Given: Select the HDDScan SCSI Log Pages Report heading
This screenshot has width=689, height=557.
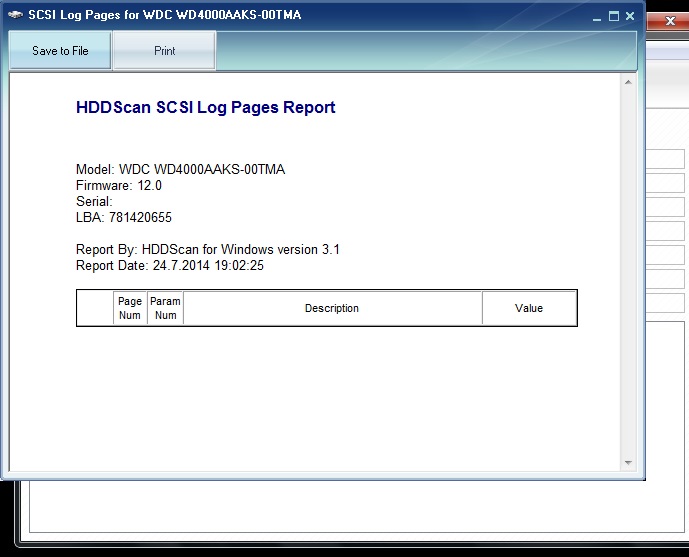Looking at the screenshot, I should click(x=206, y=108).
